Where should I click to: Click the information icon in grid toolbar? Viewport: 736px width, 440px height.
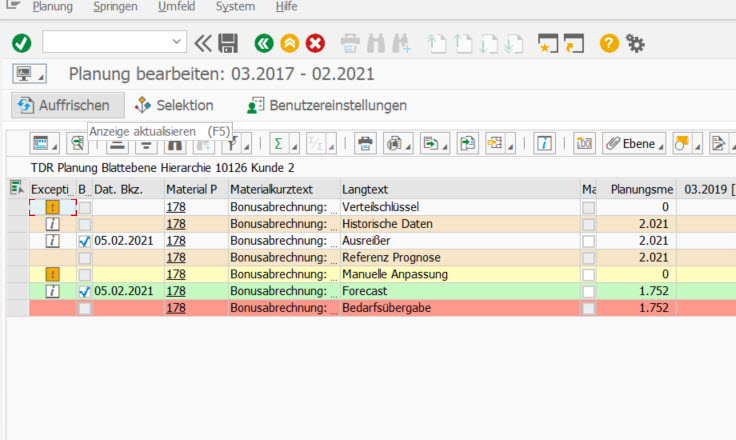544,143
